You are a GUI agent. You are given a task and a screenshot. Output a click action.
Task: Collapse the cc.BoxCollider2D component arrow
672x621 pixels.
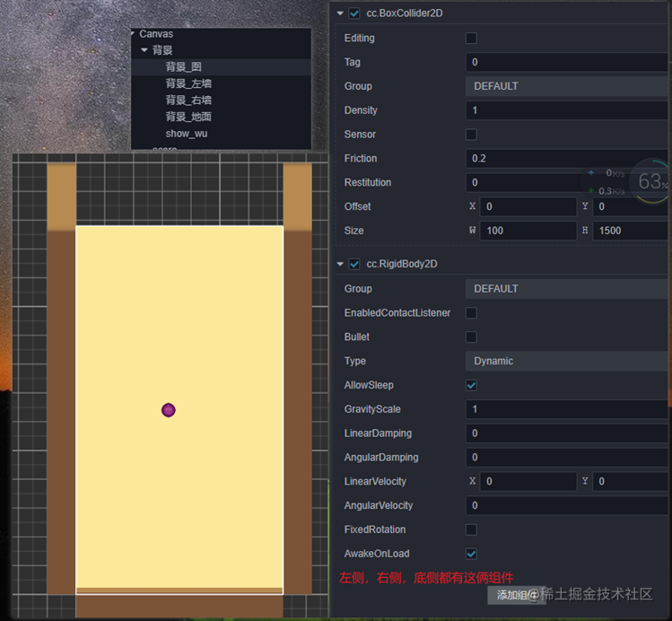340,13
